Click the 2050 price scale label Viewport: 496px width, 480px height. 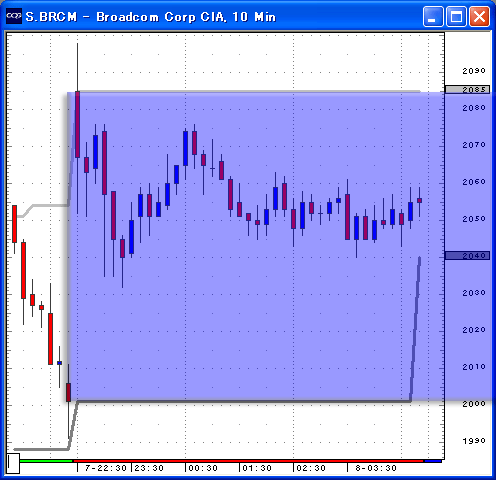(x=474, y=219)
